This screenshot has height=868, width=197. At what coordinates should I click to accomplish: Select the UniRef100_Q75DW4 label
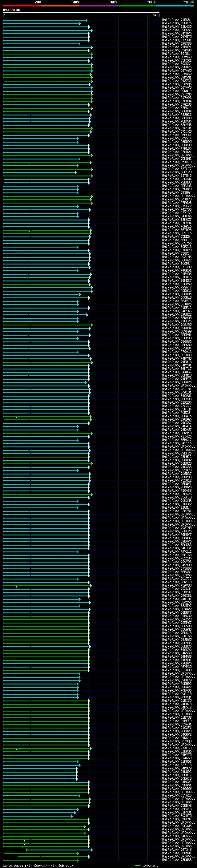177,349
